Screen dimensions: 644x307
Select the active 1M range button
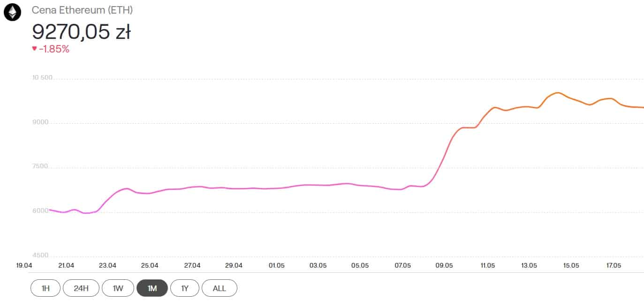tap(152, 288)
